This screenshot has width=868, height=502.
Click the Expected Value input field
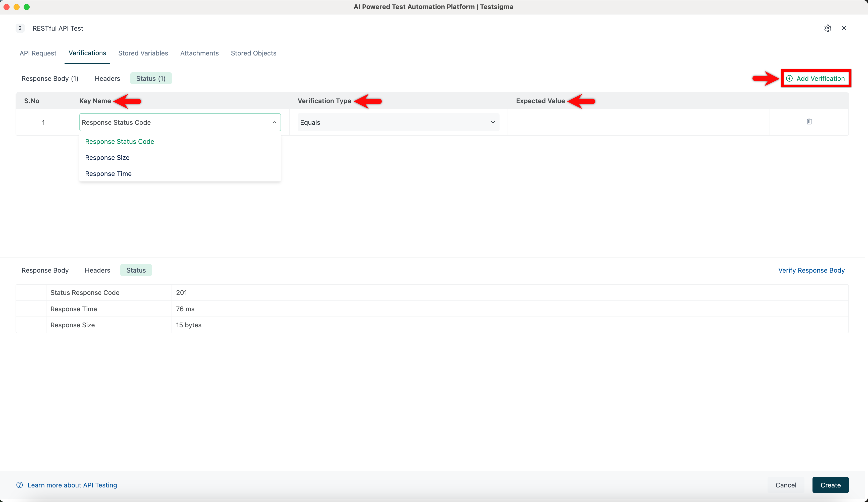(639, 122)
